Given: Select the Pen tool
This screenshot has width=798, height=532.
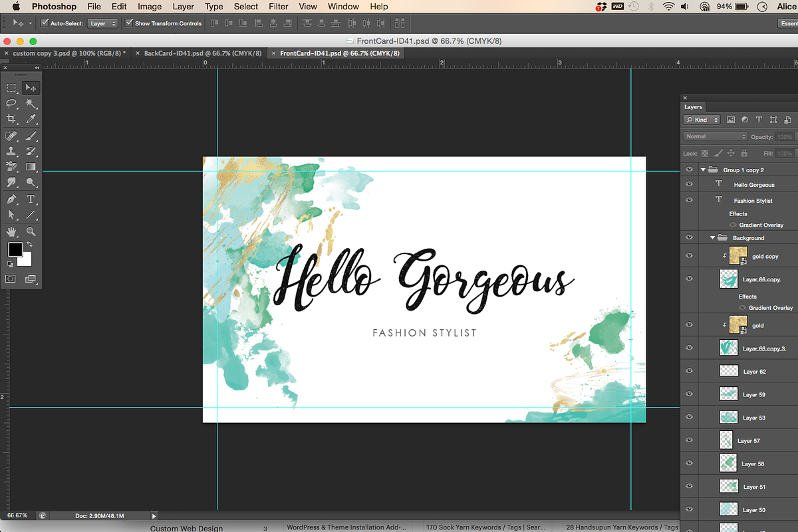Looking at the screenshot, I should coord(12,199).
